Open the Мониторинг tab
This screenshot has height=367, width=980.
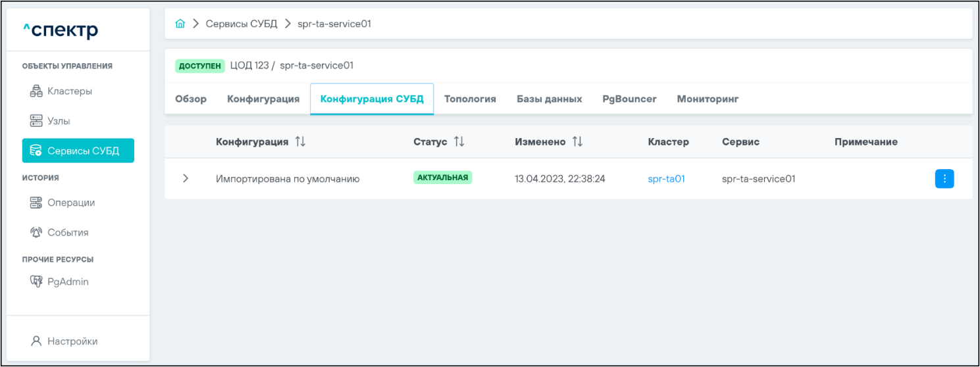pos(708,99)
